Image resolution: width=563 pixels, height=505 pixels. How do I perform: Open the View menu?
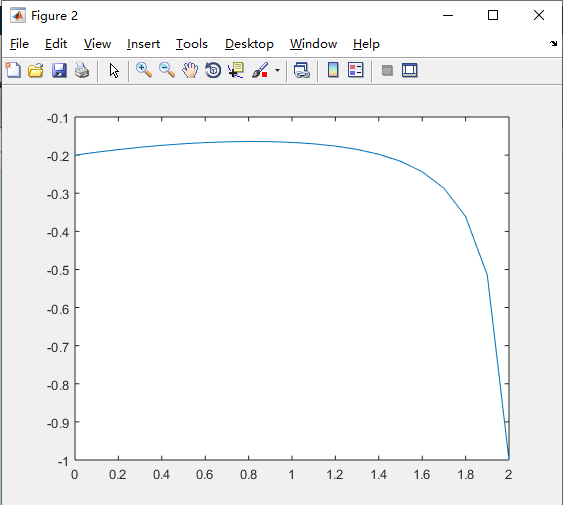coord(97,44)
